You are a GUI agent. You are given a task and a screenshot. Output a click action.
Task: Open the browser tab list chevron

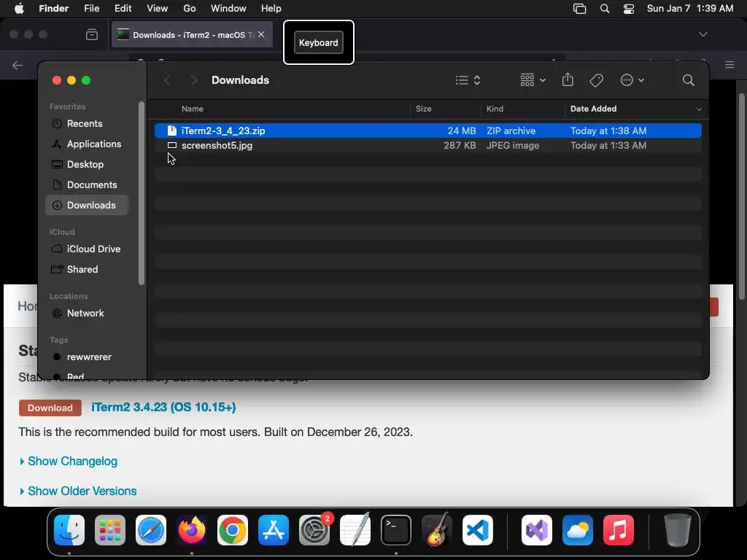(x=703, y=34)
